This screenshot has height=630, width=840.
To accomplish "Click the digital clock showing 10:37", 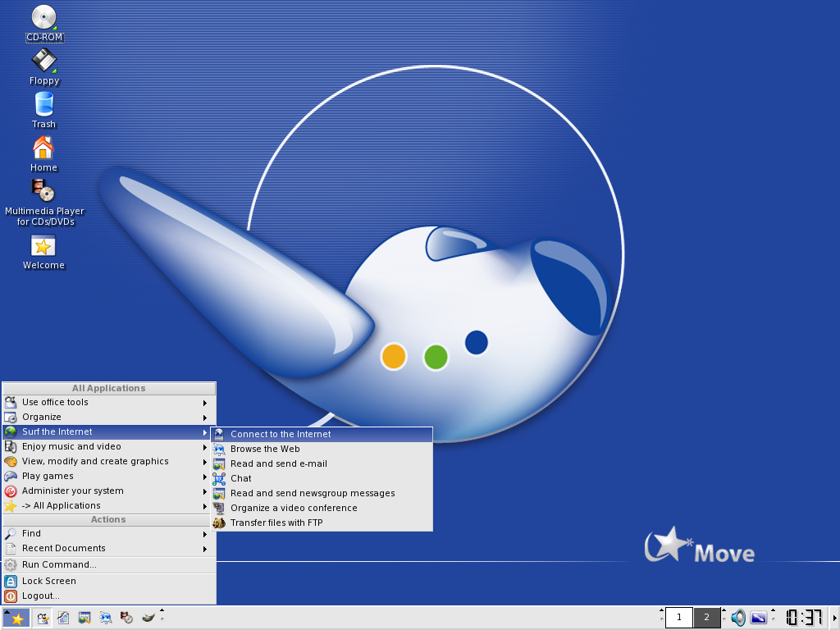I will [x=804, y=618].
